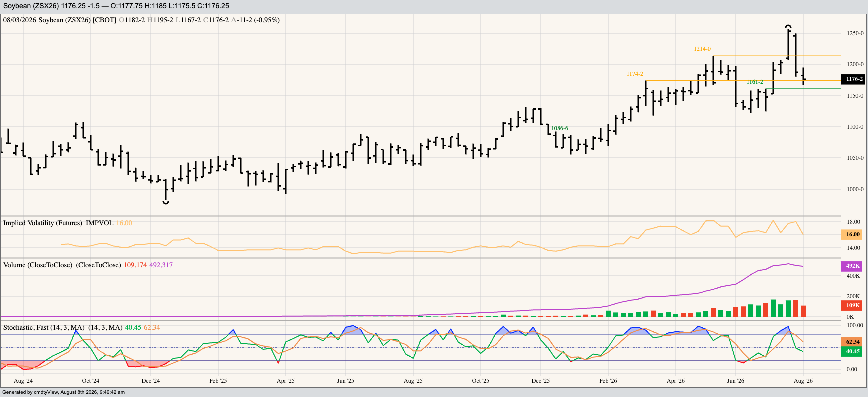Click the 14.00 volatility axis label
The height and width of the screenshot is (397, 868).
pos(853,248)
